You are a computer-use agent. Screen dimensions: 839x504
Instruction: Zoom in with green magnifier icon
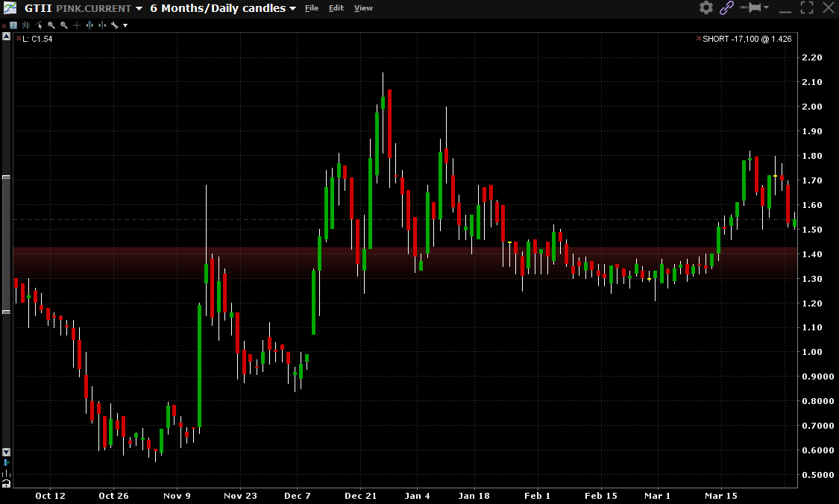[51, 25]
